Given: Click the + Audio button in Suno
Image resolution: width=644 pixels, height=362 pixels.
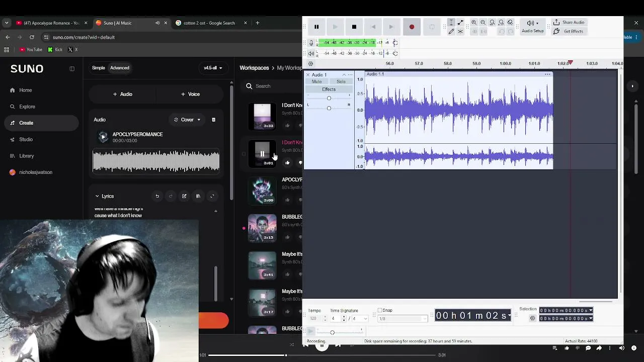Looking at the screenshot, I should [x=123, y=94].
